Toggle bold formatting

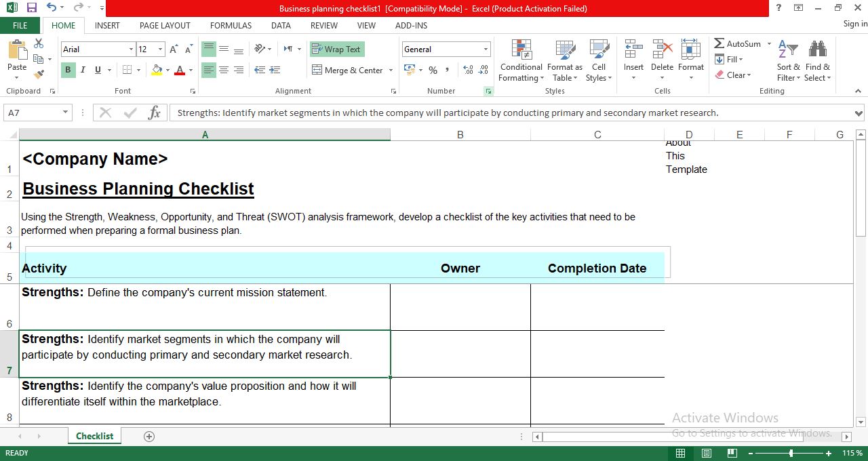(x=67, y=70)
